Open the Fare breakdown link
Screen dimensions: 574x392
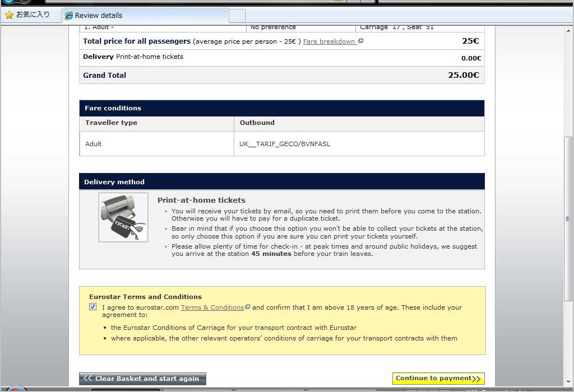tap(329, 41)
